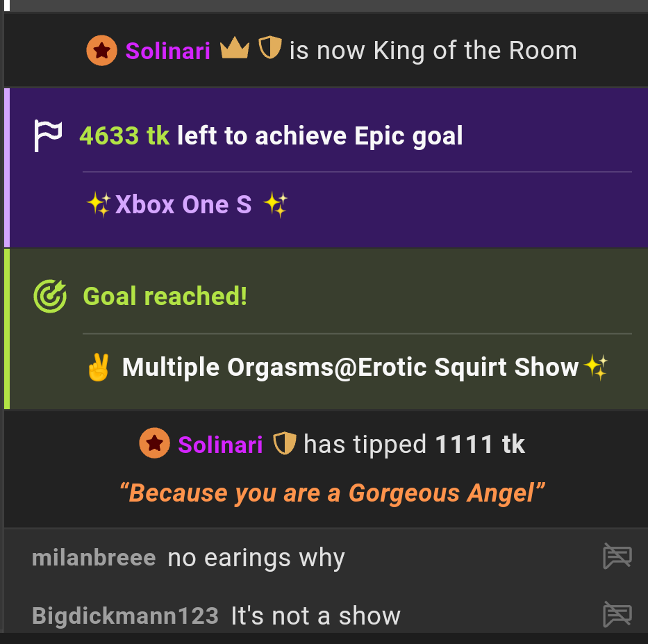The height and width of the screenshot is (644, 648).
Task: Open Solinari's profile from King announcement
Action: 168,51
